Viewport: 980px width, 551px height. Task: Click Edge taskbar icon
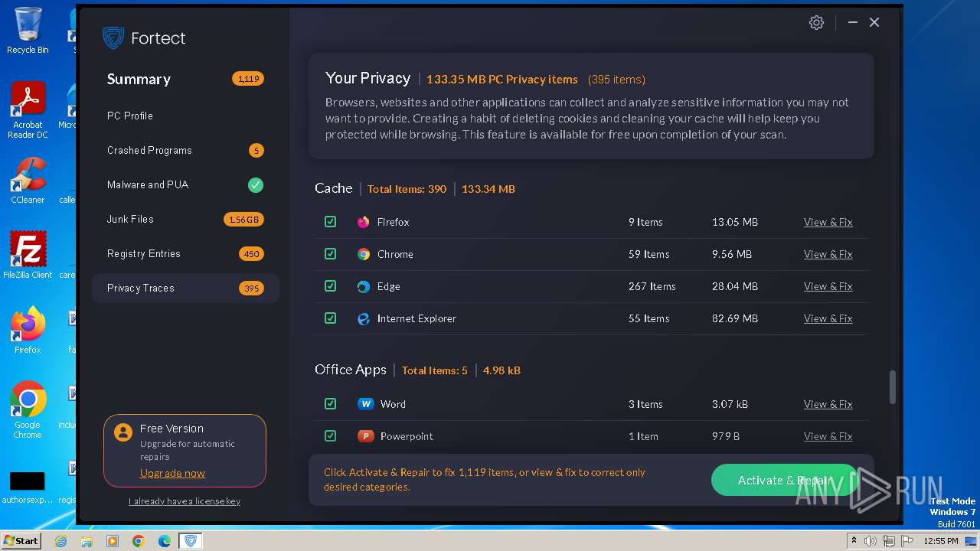tap(165, 541)
